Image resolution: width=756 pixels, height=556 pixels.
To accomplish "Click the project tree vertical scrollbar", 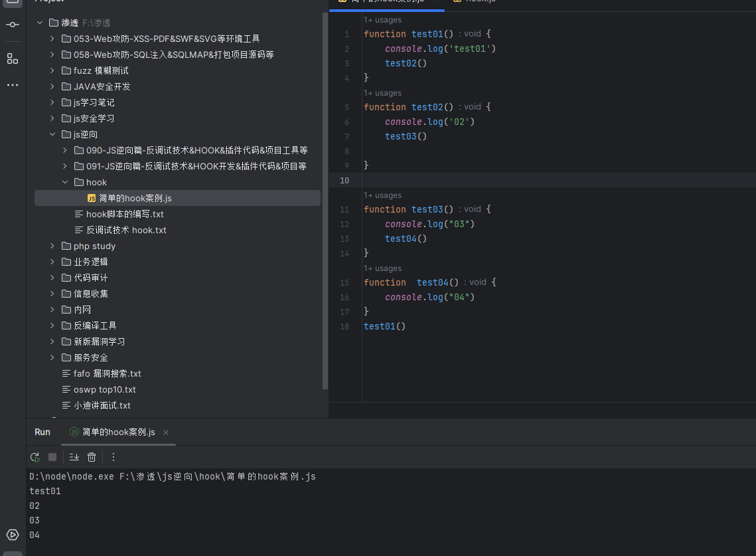I will tap(325, 201).
